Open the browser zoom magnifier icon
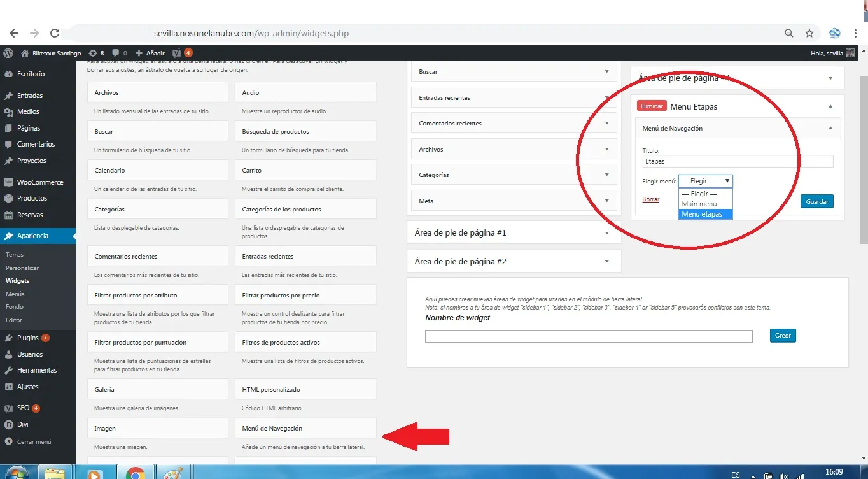 (x=789, y=33)
